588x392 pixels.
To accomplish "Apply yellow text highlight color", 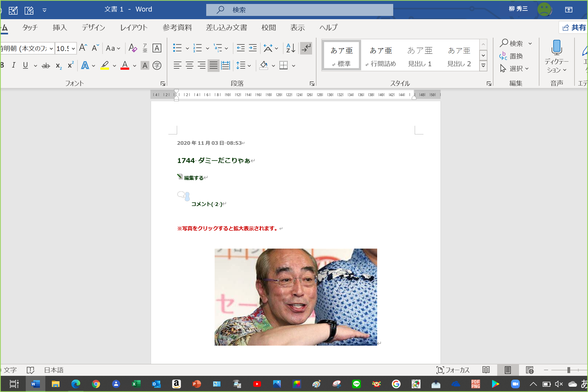I will [x=105, y=65].
